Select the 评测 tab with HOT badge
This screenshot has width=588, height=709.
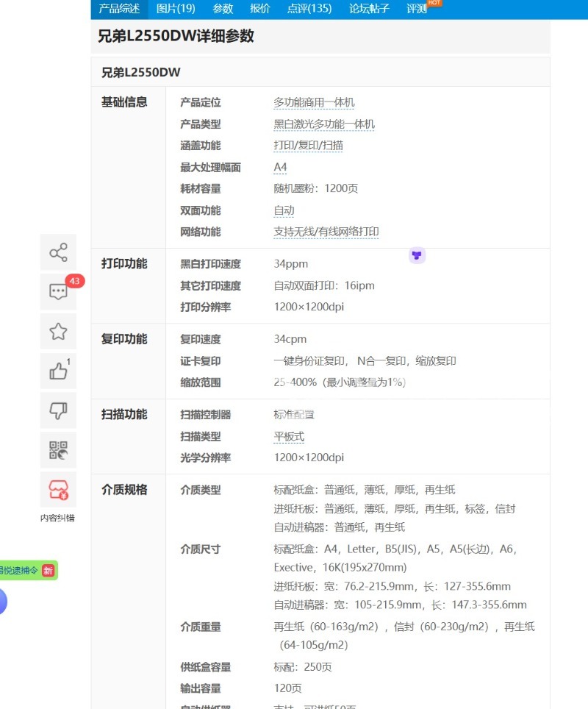(x=416, y=9)
